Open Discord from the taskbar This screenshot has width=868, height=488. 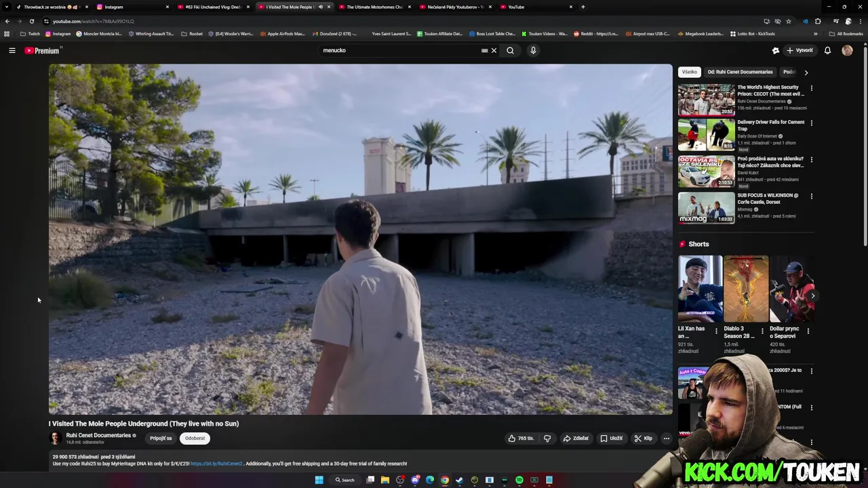[x=415, y=480]
